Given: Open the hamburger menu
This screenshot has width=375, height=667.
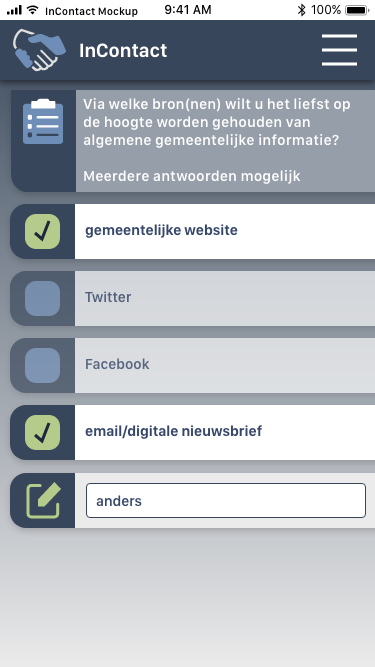Looking at the screenshot, I should tap(339, 50).
